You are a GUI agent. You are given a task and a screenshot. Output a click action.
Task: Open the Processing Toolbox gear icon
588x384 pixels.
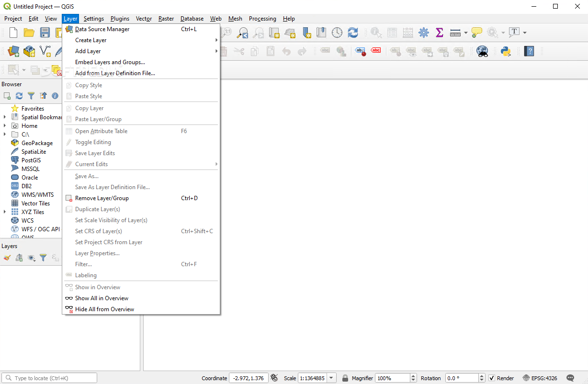[x=424, y=33]
